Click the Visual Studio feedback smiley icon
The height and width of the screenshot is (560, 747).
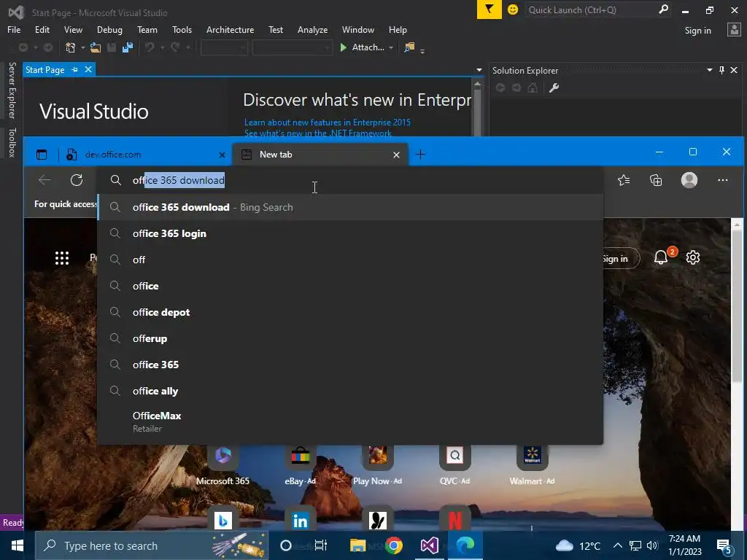[x=513, y=9]
